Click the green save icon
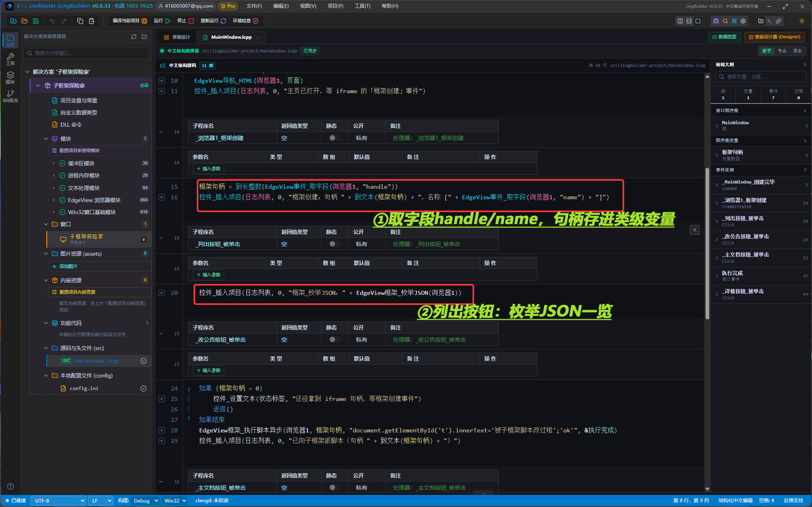 [x=36, y=21]
